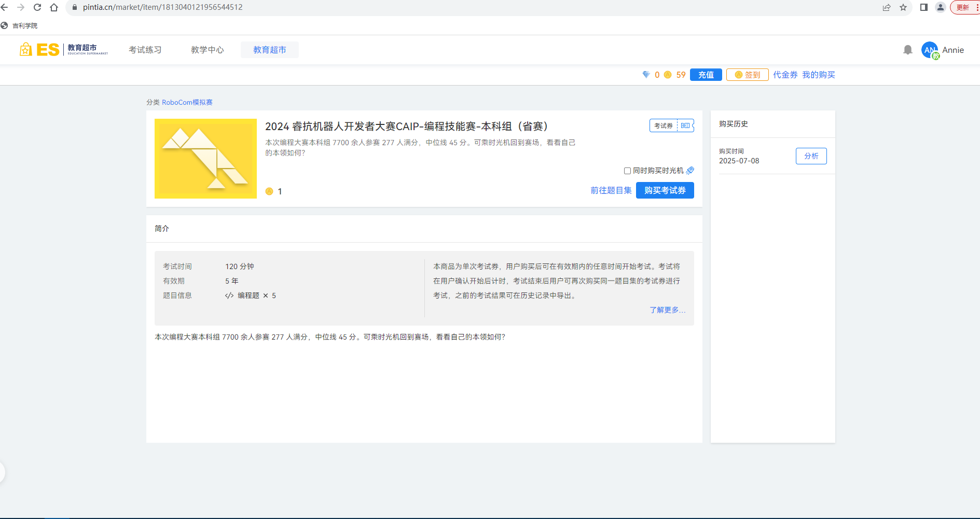
Task: Bookmark this page with the star icon
Action: [x=903, y=7]
